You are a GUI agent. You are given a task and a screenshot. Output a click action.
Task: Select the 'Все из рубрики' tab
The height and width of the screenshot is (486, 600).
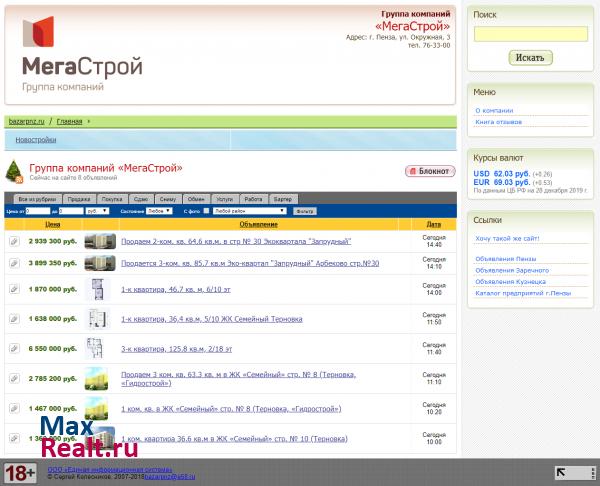pyautogui.click(x=38, y=199)
